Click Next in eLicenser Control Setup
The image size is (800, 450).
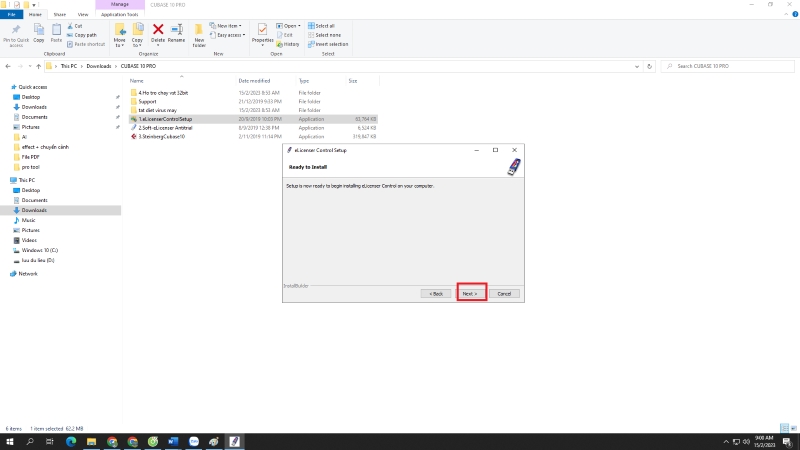point(470,293)
